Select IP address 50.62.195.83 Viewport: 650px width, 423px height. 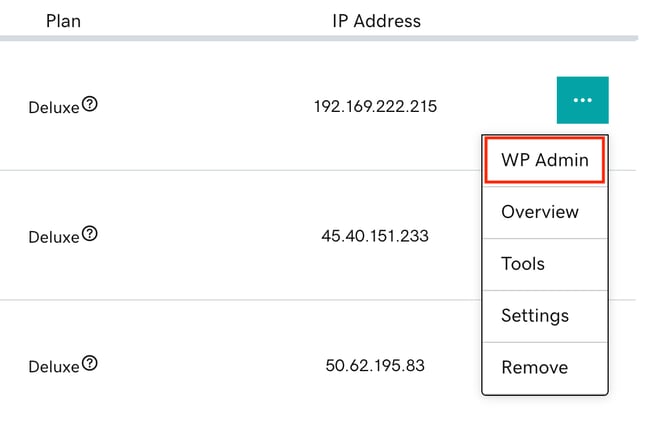coord(375,366)
